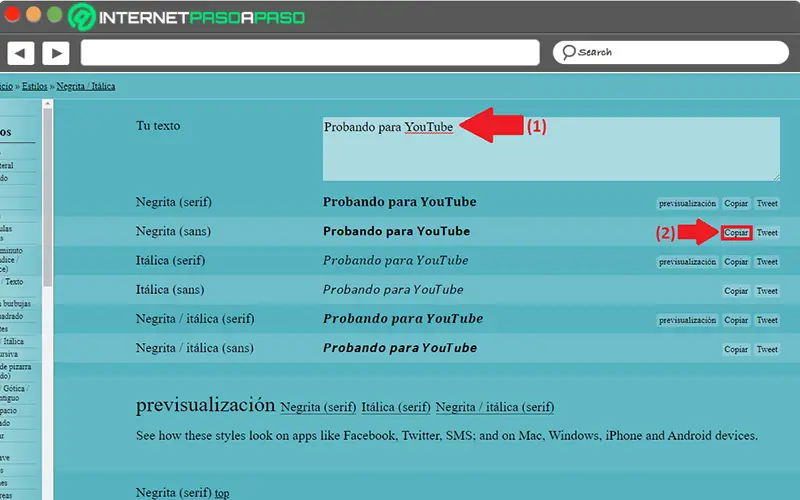The width and height of the screenshot is (800, 500).
Task: Click the sidebar scrollbar up arrow
Action: click(47, 104)
